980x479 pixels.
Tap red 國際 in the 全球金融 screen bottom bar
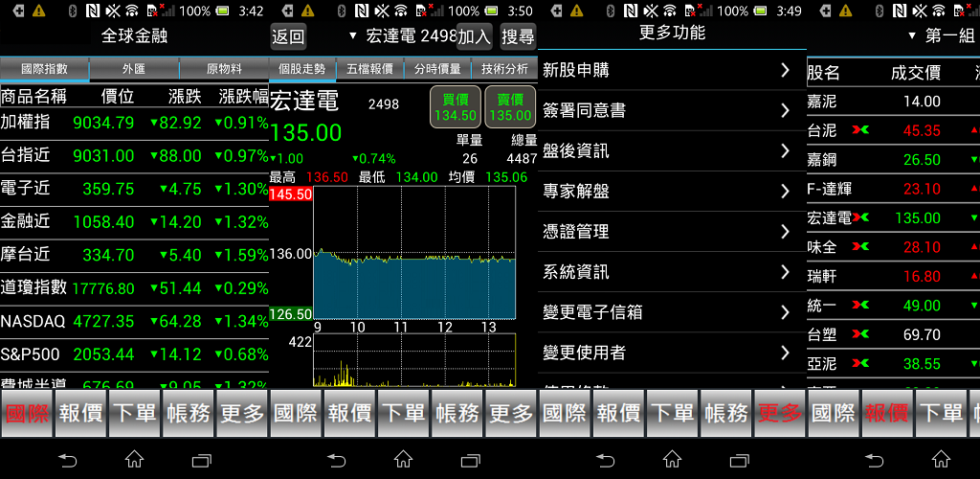[x=27, y=413]
